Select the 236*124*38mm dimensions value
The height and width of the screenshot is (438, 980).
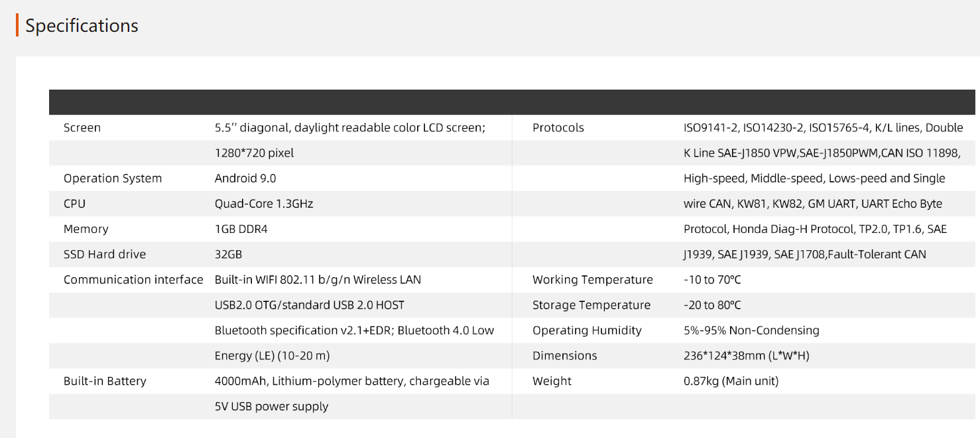747,356
